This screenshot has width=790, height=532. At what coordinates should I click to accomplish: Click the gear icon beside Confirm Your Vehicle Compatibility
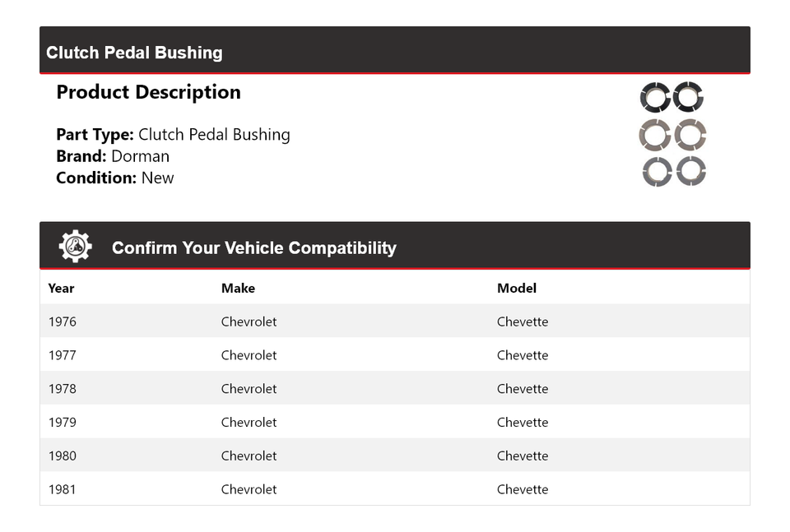pos(75,247)
